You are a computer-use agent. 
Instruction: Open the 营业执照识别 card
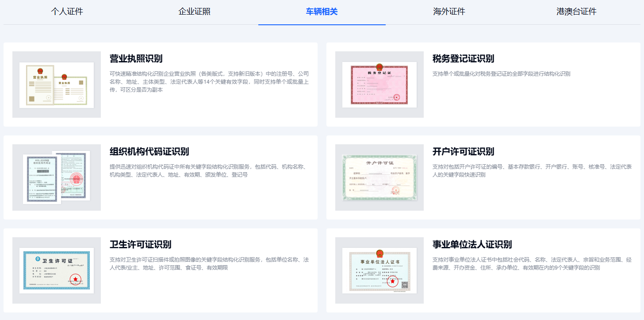(161, 85)
